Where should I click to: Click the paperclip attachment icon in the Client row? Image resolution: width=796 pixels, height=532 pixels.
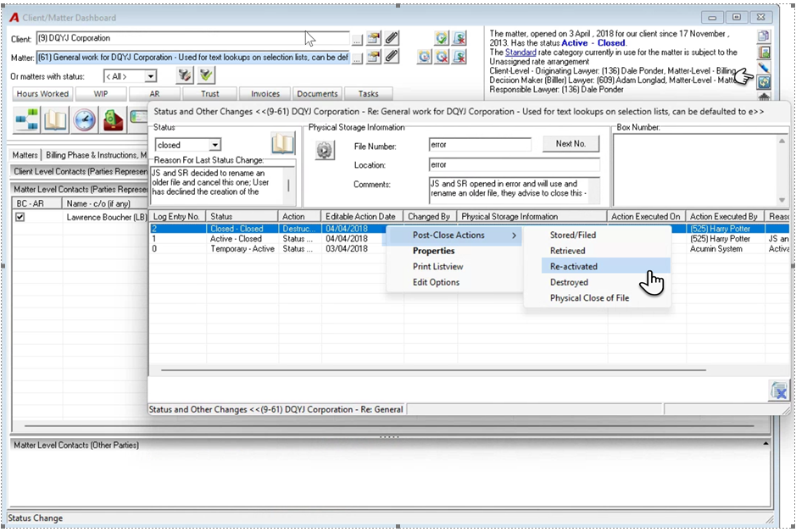click(x=391, y=38)
